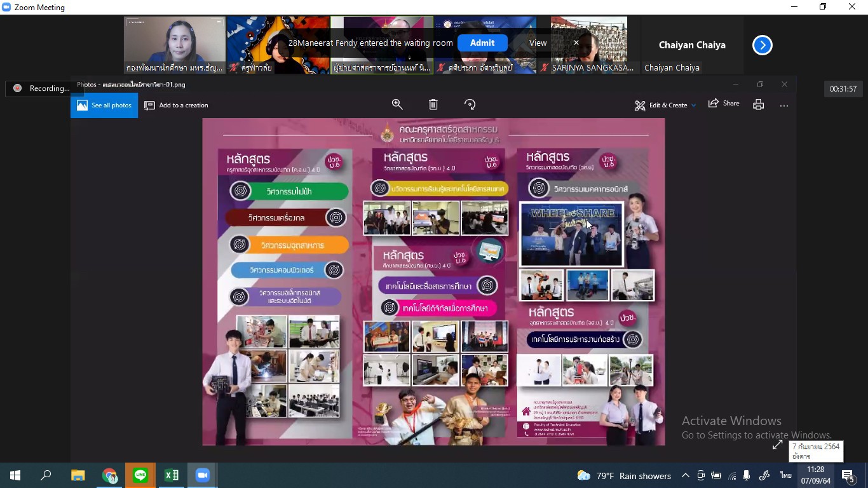The height and width of the screenshot is (488, 868).
Task: Dismiss the waiting room notification with X
Action: coord(576,43)
